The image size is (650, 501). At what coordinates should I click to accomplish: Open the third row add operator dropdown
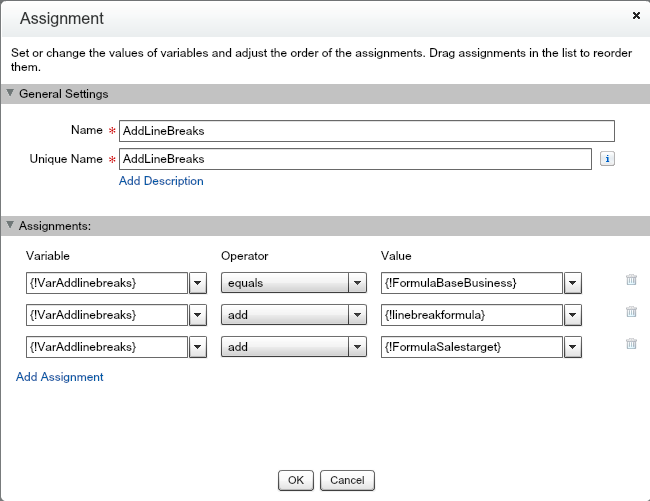click(358, 347)
